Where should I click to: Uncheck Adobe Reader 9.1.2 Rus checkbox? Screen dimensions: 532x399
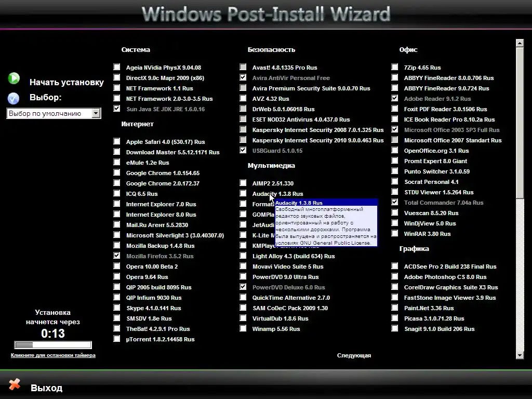click(395, 98)
